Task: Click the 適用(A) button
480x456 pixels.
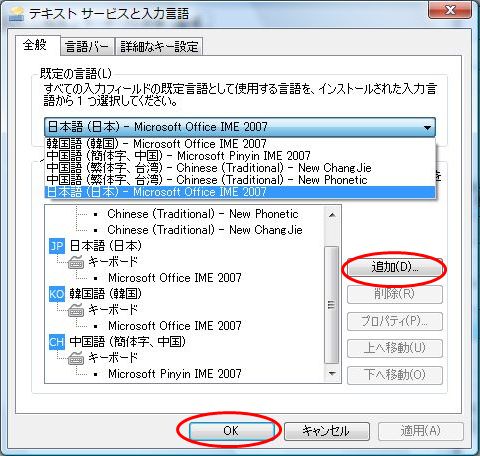Action: 421,431
